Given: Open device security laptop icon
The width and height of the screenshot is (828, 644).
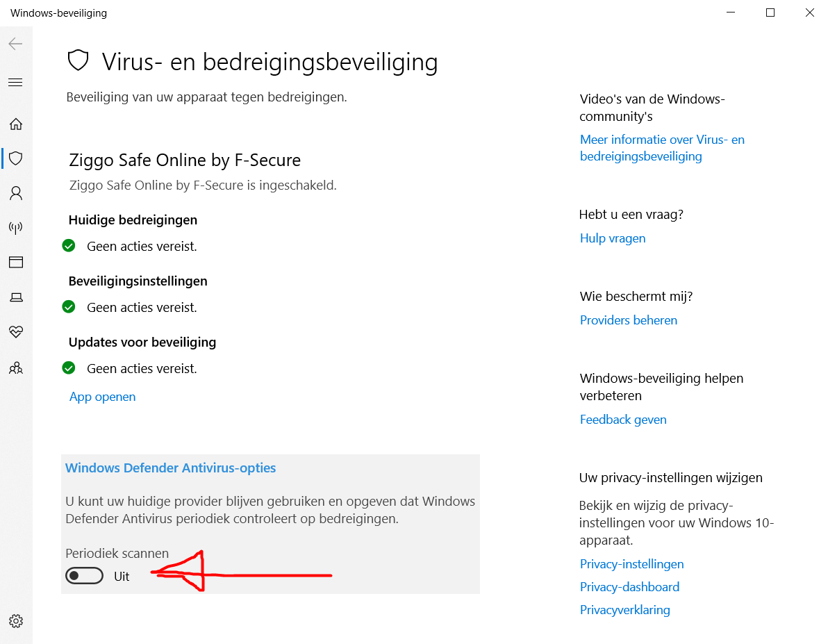Looking at the screenshot, I should coord(16,297).
